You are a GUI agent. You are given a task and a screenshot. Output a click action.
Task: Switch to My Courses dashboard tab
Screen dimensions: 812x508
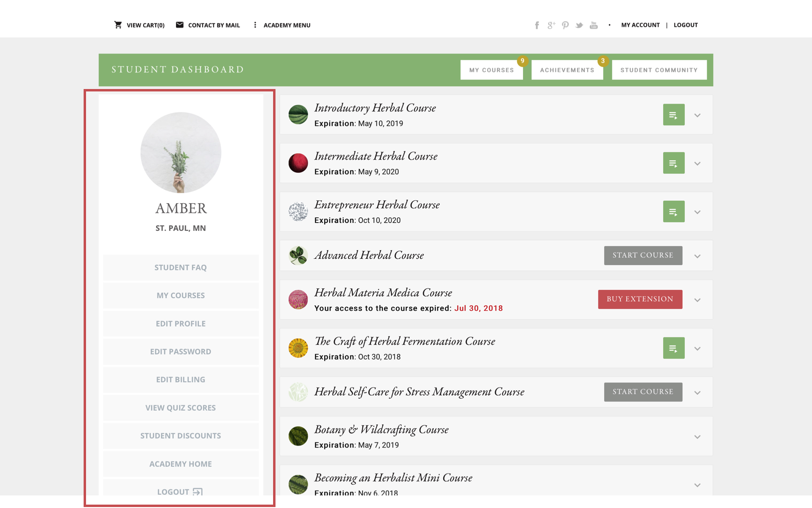[492, 70]
